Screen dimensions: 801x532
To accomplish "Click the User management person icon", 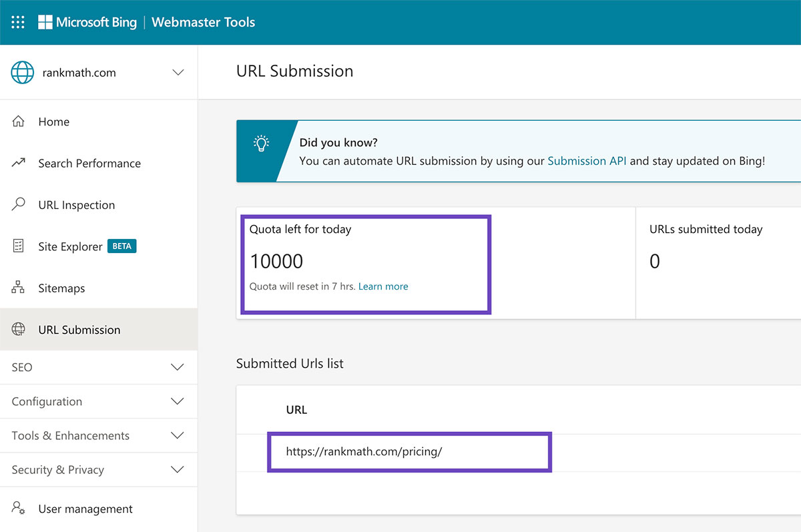I will [x=19, y=509].
